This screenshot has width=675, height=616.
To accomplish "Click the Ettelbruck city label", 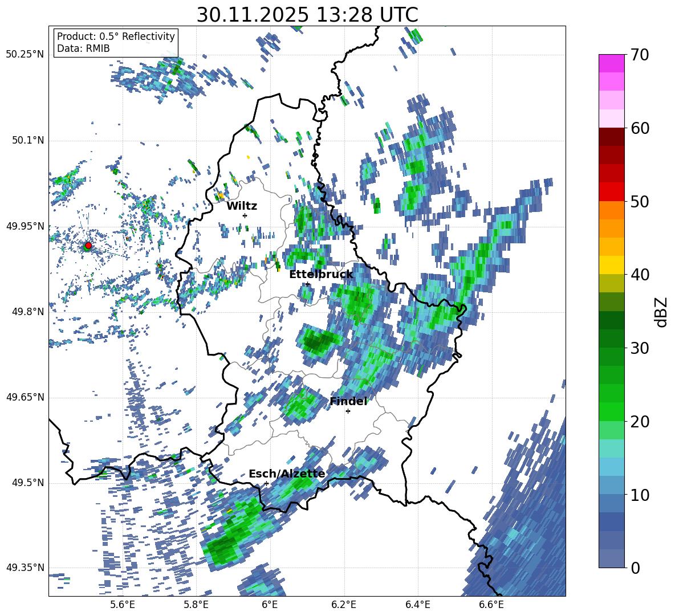I will [x=321, y=275].
